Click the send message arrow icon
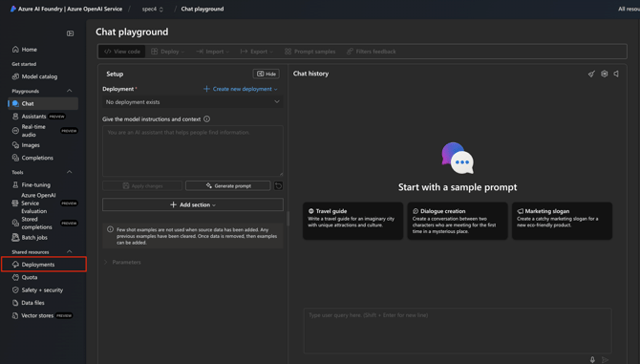 tap(606, 359)
